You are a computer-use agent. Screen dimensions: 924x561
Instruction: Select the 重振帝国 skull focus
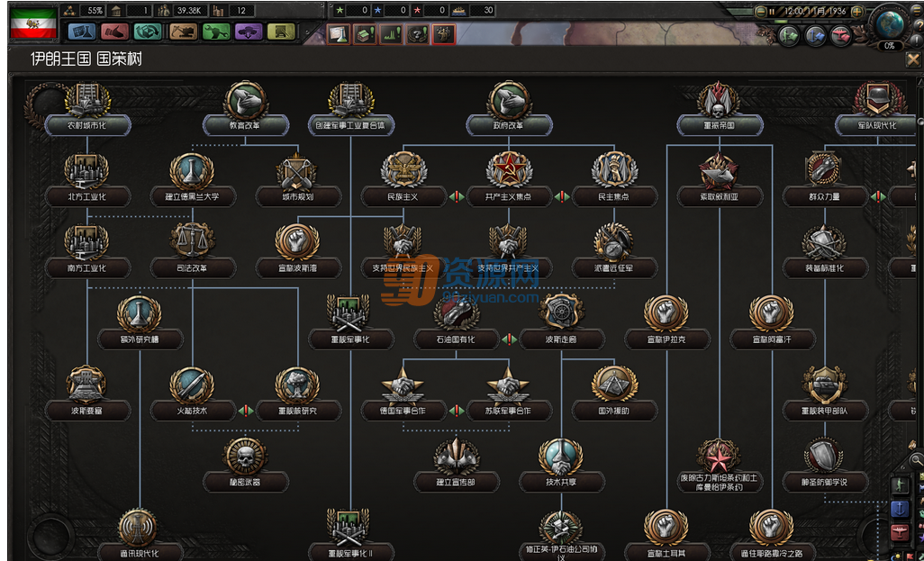(x=720, y=109)
